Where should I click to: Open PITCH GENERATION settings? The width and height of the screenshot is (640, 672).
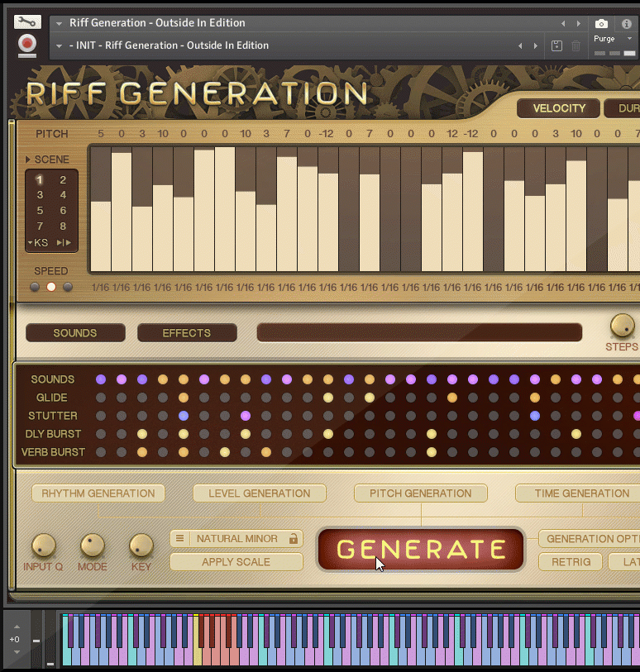(421, 493)
